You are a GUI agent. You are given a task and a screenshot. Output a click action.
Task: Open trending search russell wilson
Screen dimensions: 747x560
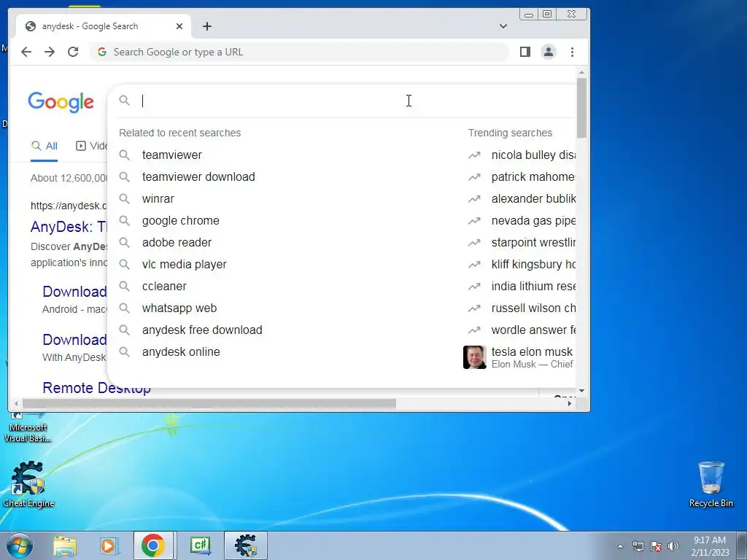[533, 308]
